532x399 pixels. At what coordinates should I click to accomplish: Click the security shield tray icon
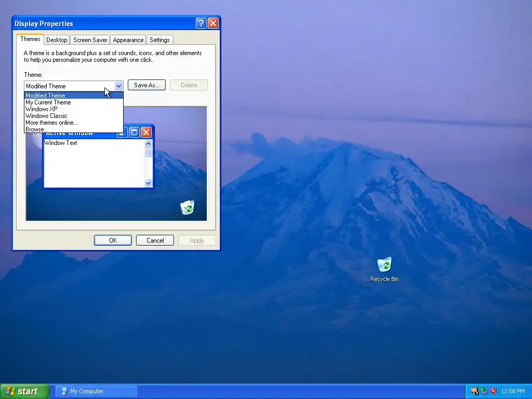[x=494, y=391]
